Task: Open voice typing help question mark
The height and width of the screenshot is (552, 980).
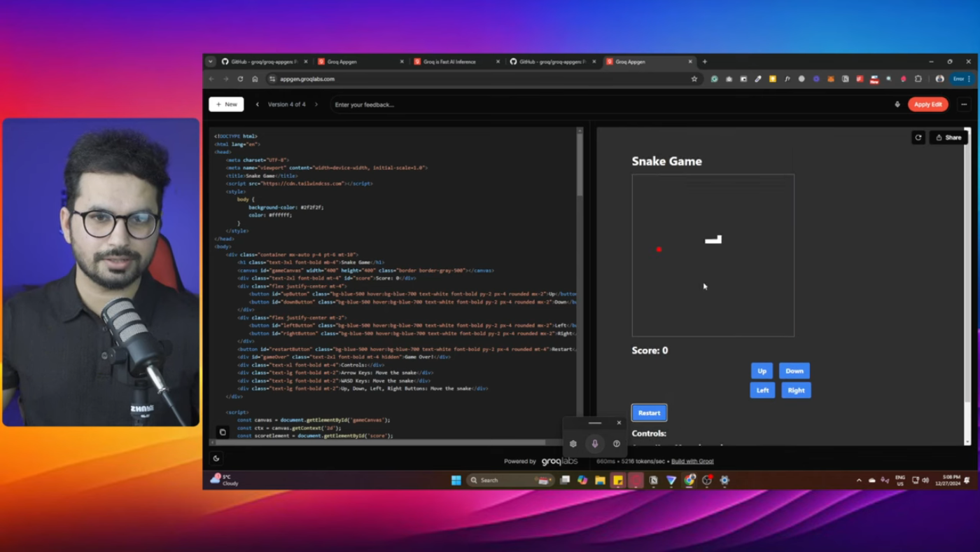Action: click(617, 443)
